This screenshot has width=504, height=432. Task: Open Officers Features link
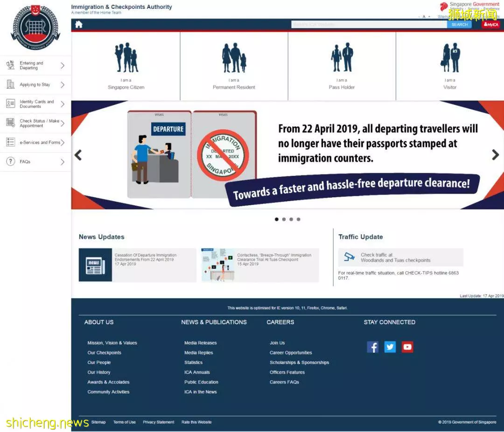[x=287, y=372]
